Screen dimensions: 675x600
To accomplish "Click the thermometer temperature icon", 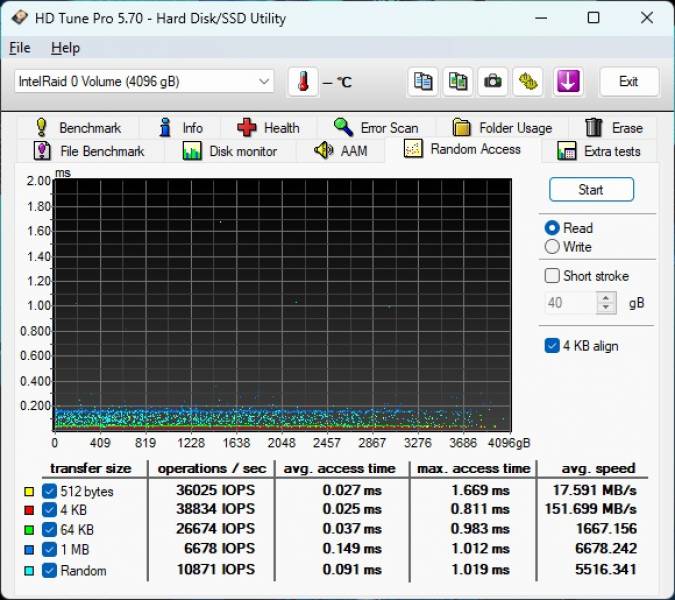I will pyautogui.click(x=303, y=81).
